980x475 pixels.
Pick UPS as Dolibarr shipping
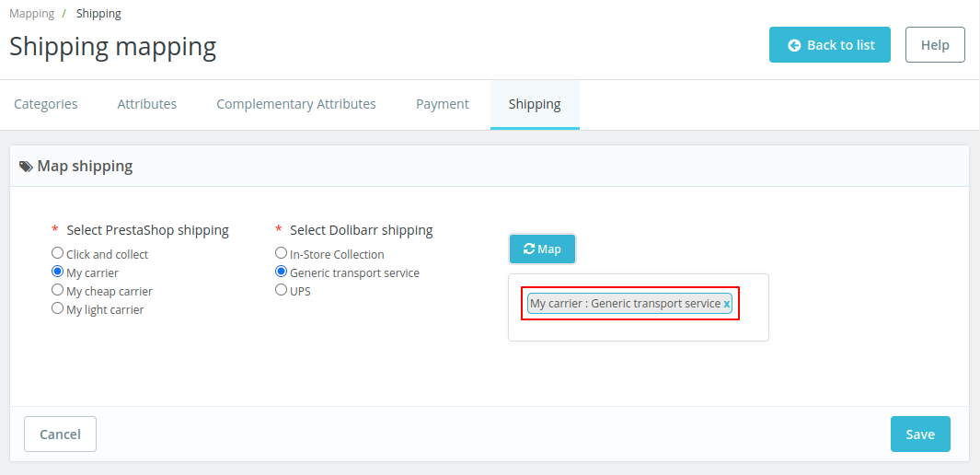coord(282,290)
